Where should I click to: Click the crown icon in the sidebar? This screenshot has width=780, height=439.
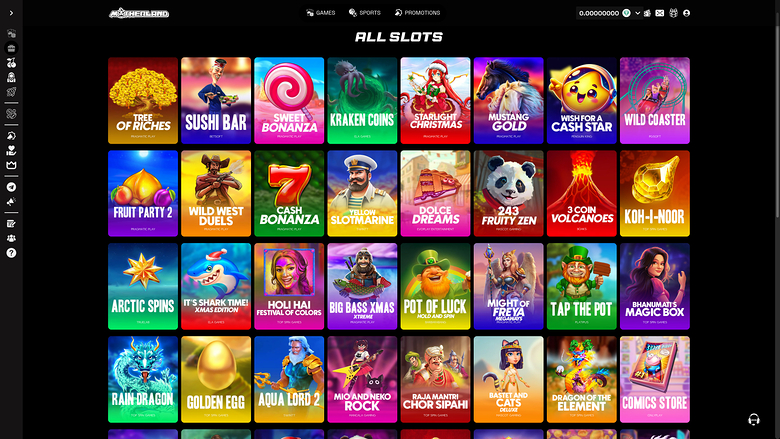pyautogui.click(x=11, y=165)
